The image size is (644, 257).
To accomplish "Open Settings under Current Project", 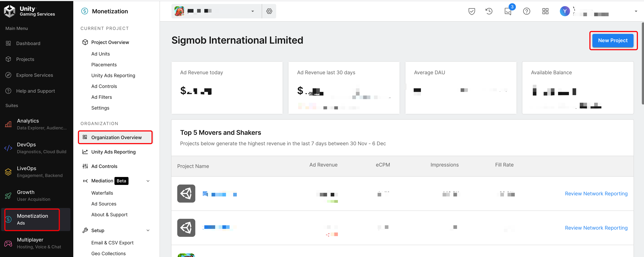I will (100, 108).
